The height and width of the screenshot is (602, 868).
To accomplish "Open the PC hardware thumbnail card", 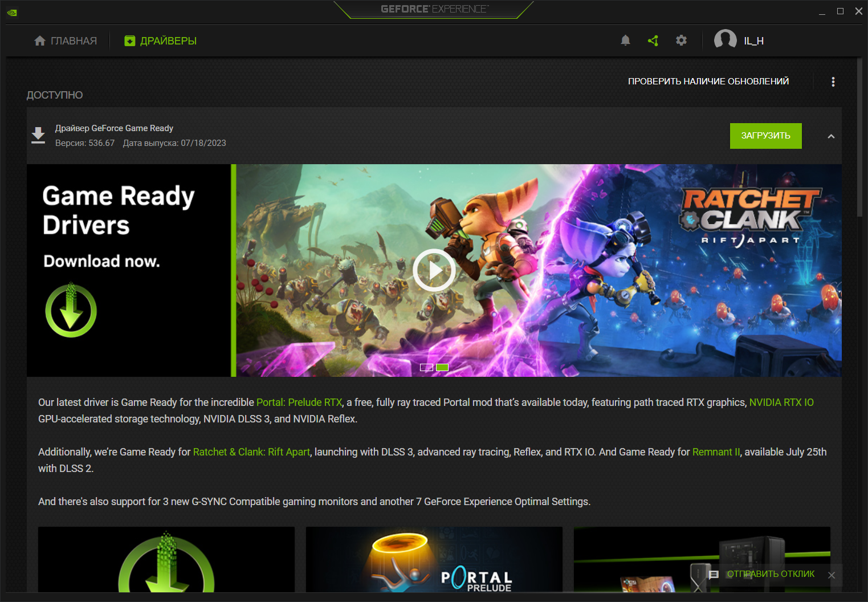I will 702,559.
